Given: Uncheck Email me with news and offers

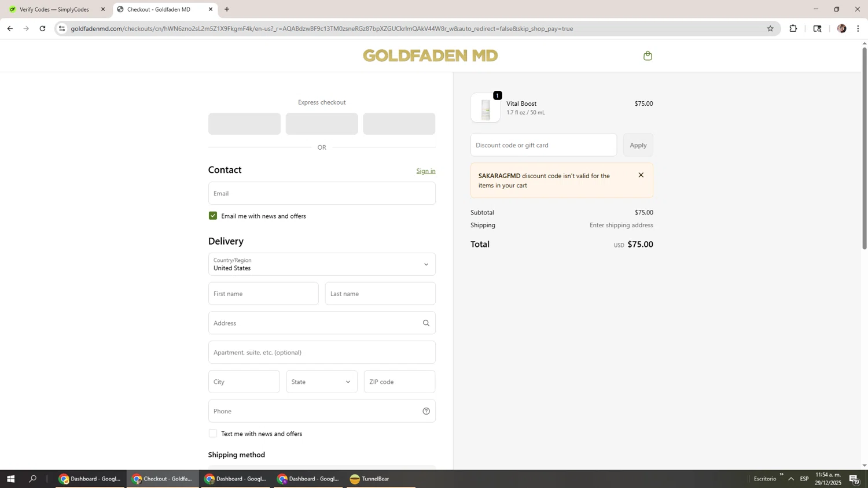Looking at the screenshot, I should pyautogui.click(x=213, y=216).
